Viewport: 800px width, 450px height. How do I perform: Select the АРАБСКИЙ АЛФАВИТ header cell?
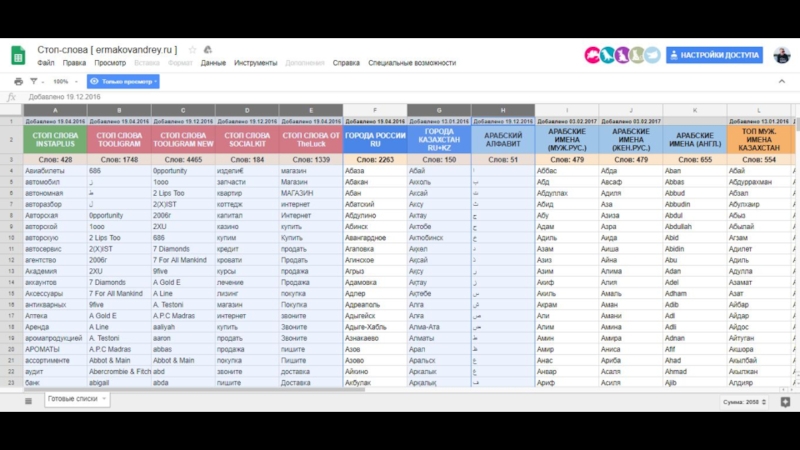[x=503, y=140]
